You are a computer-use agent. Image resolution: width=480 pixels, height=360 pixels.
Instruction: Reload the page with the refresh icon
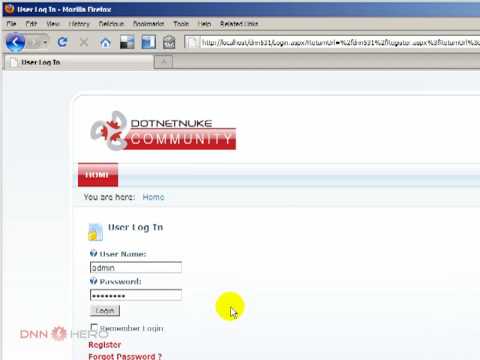pyautogui.click(x=62, y=42)
